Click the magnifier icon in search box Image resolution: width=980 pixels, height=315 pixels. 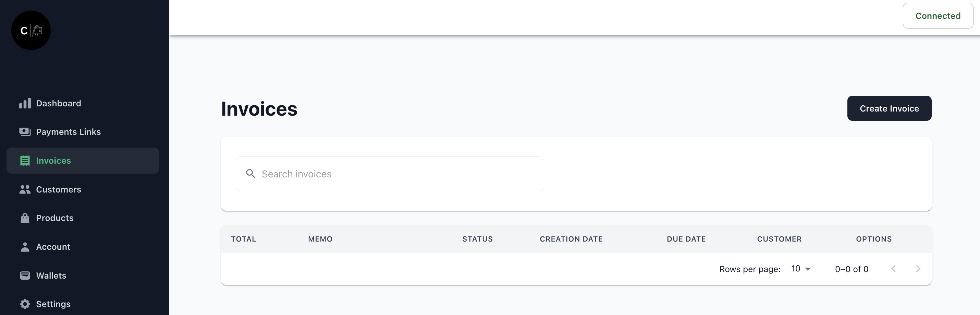(250, 174)
